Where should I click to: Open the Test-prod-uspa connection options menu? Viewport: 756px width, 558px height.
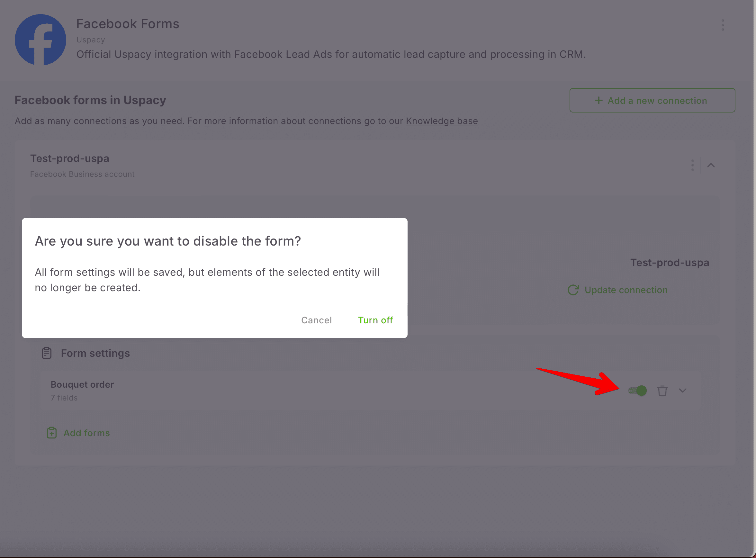coord(692,165)
